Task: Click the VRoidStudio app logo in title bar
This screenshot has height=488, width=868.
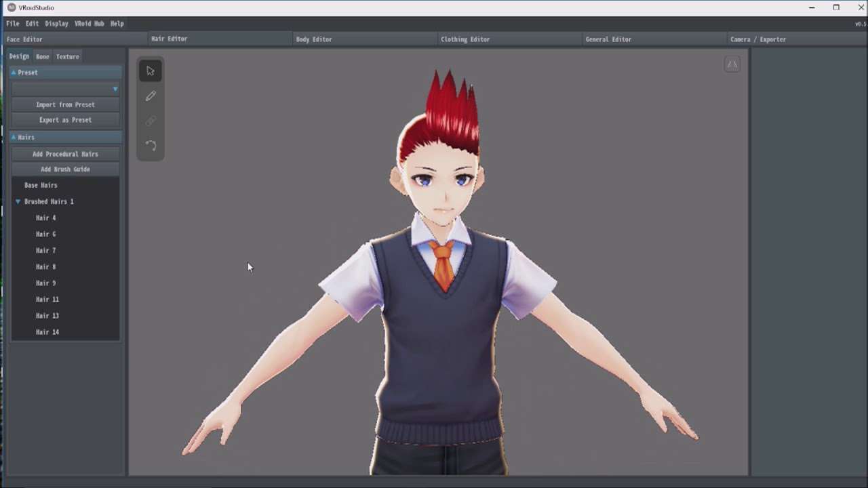Action: click(x=12, y=7)
